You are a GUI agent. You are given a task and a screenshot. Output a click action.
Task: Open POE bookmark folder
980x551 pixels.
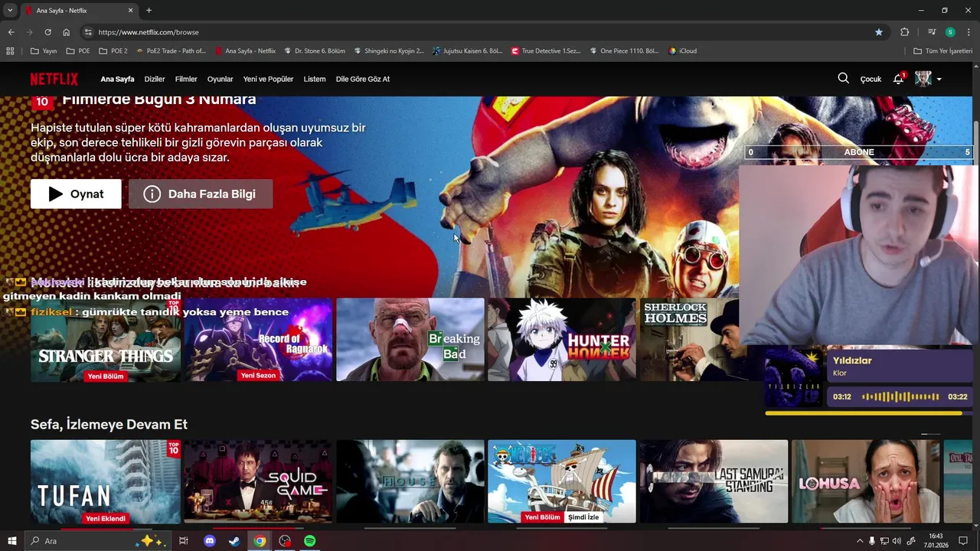pos(78,51)
